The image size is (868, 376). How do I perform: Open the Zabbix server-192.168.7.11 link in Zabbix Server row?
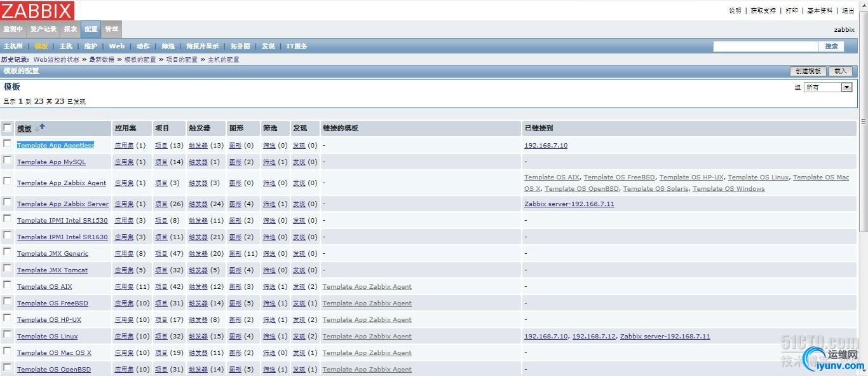[x=569, y=204]
